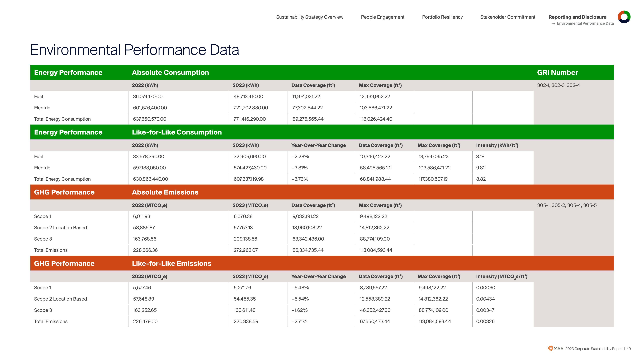This screenshot has height=362, width=644.
Task: Click Absolute Emissions header
Action: click(x=165, y=192)
